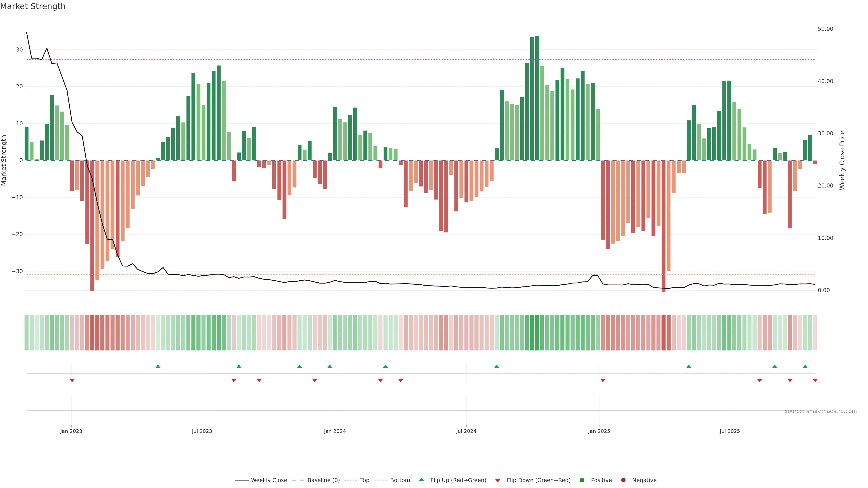Click the Jul 2024 x-axis label
The image size is (868, 488).
coord(466,431)
